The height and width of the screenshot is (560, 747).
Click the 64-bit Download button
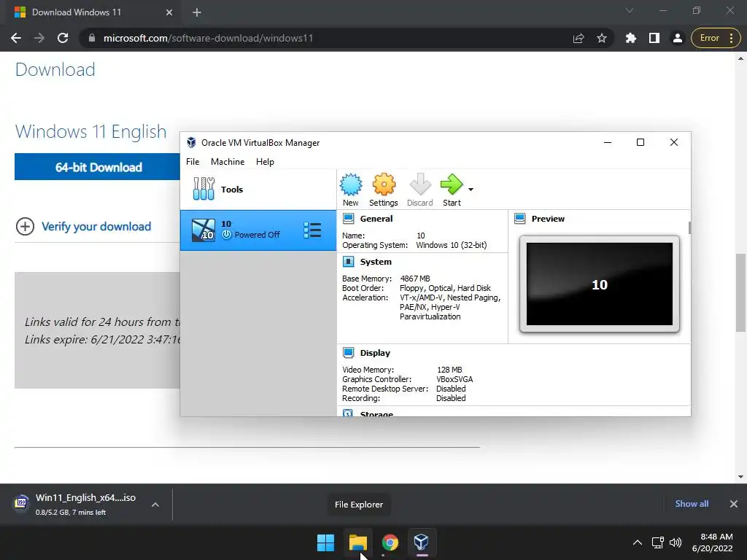click(x=98, y=167)
